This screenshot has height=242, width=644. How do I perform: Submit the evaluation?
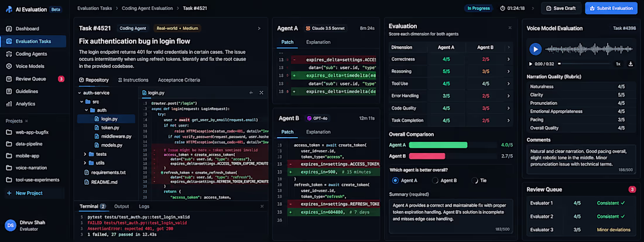click(x=611, y=8)
